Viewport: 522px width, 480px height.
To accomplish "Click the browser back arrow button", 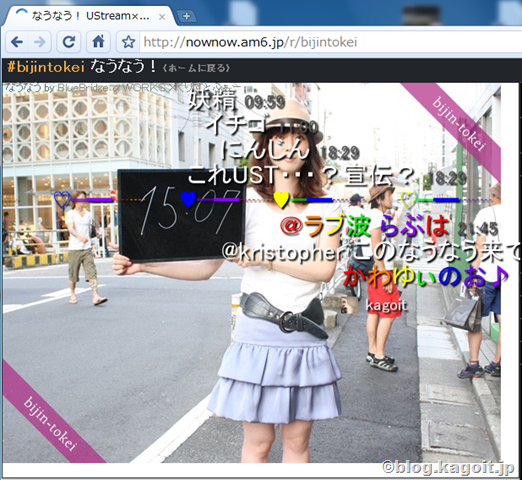I will [x=17, y=42].
